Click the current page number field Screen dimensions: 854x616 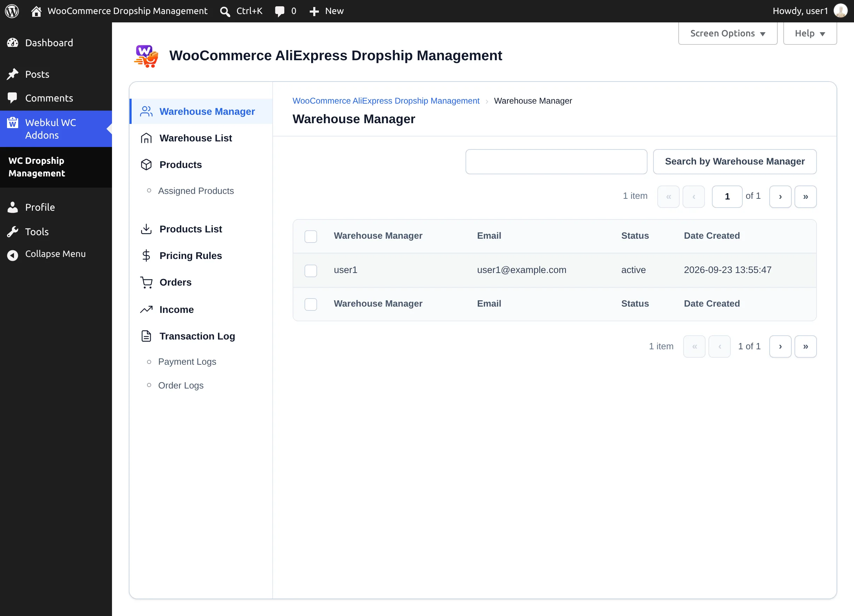[x=727, y=197]
